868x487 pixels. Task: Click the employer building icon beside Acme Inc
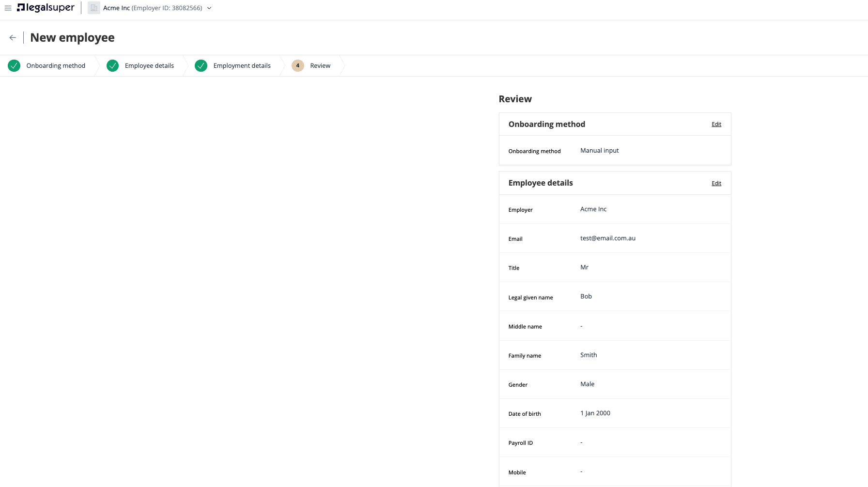pyautogui.click(x=94, y=8)
